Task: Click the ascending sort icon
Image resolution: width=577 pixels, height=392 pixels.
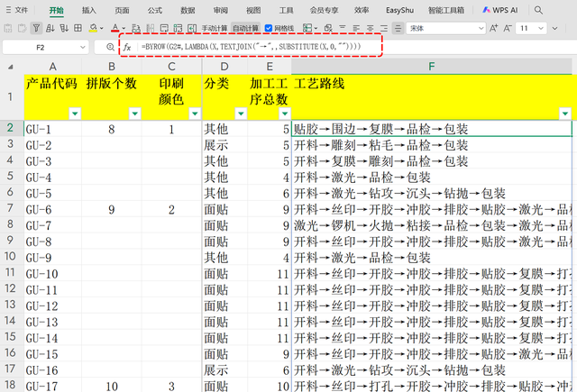Action: (50, 28)
